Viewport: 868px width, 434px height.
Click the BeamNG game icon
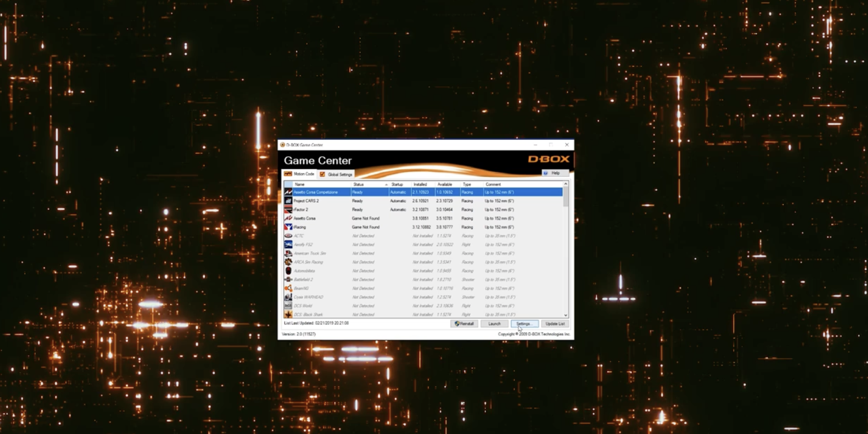[x=288, y=288]
